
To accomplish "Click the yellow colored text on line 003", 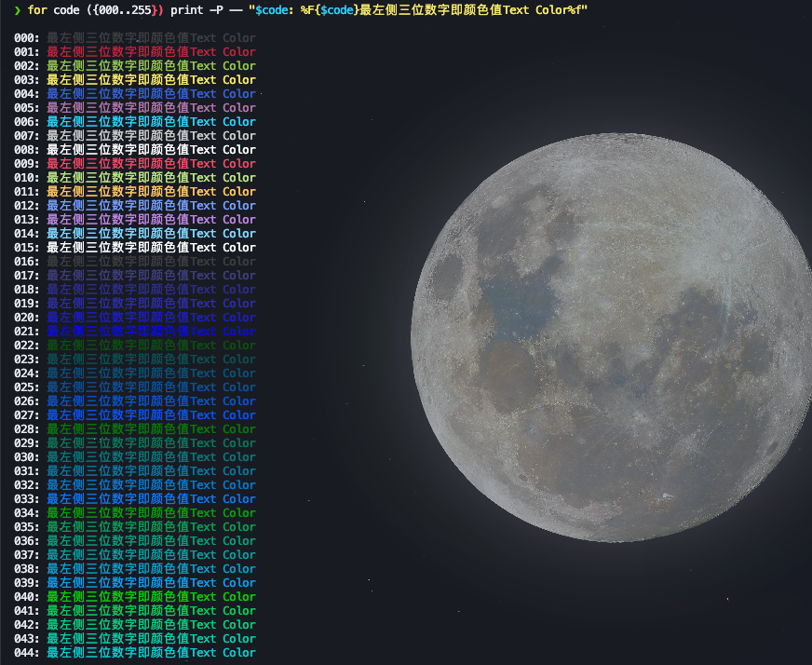I will [x=150, y=80].
